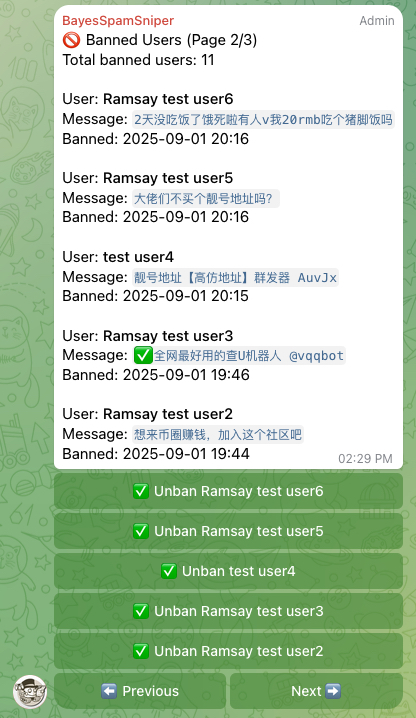Click the 02:29 PM message timestamp
Screen dimensions: 416x718
pyautogui.click(x=365, y=458)
